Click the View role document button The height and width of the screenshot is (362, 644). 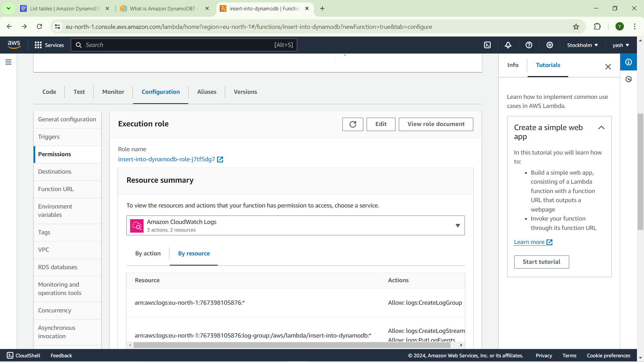point(436,124)
